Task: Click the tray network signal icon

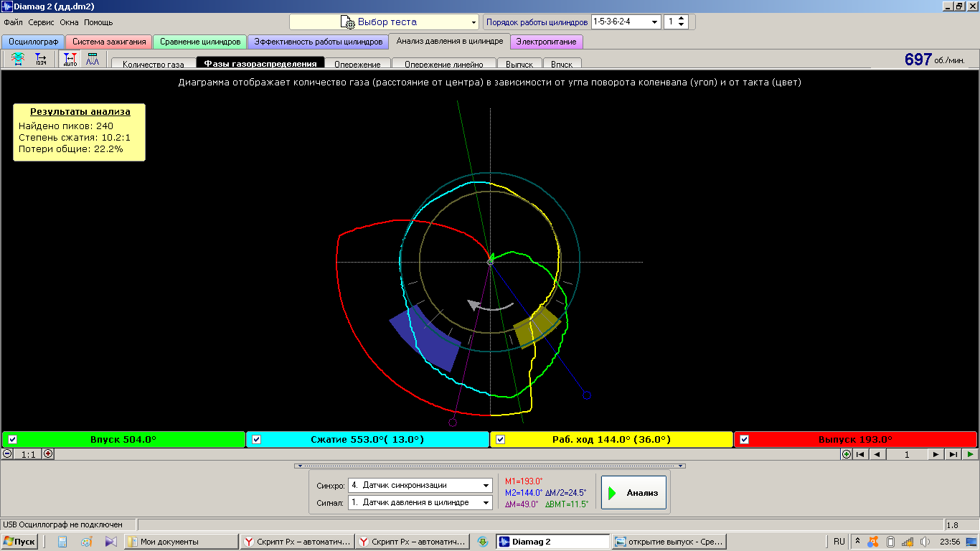Action: [x=908, y=542]
